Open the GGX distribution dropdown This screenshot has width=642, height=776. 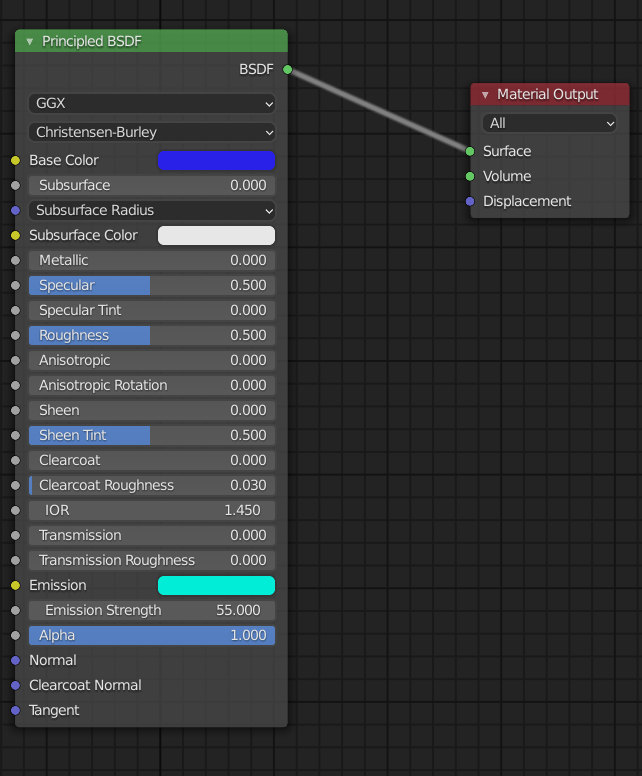click(x=152, y=103)
